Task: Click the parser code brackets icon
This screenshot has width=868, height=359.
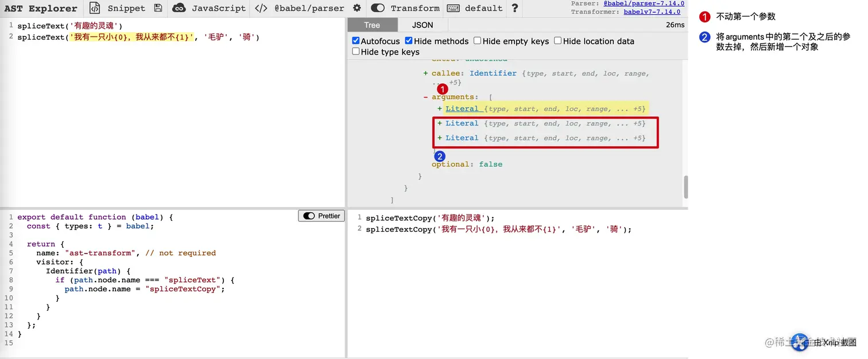Action: click(x=261, y=8)
